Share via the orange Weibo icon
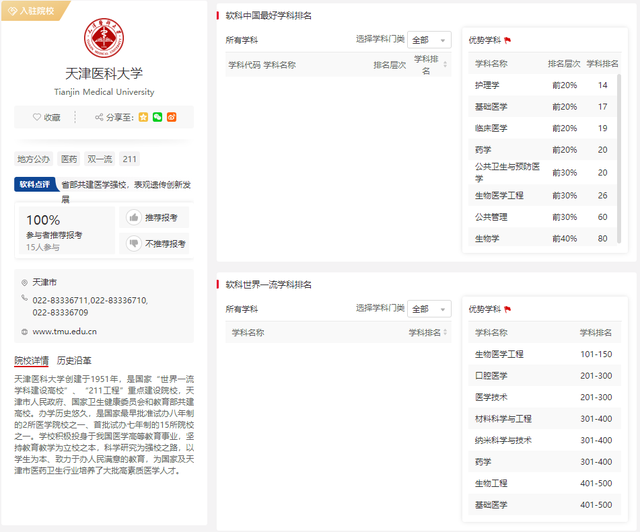Image resolution: width=640 pixels, height=532 pixels. (171, 117)
